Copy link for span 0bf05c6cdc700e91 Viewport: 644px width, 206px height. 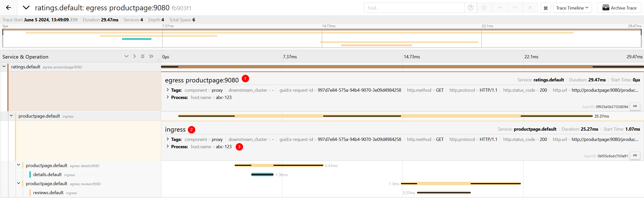tap(635, 156)
